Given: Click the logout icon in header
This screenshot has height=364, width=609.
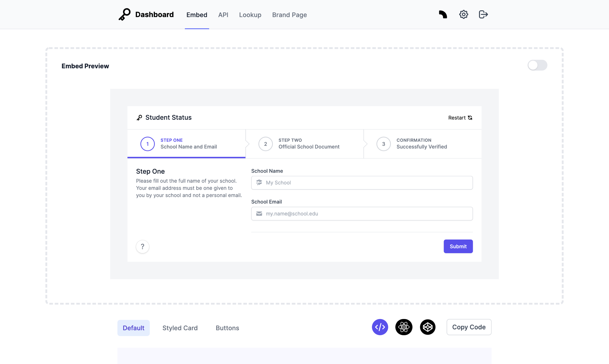Looking at the screenshot, I should click(x=483, y=14).
